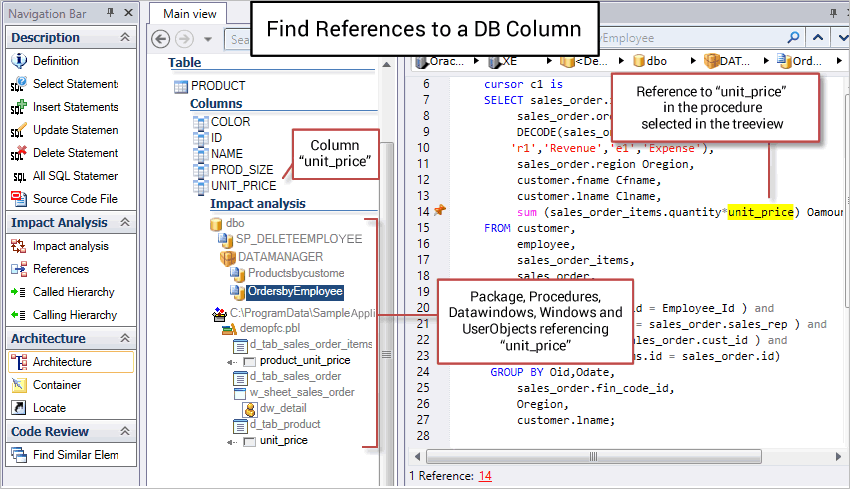
Task: Open the References view
Action: [x=50, y=269]
